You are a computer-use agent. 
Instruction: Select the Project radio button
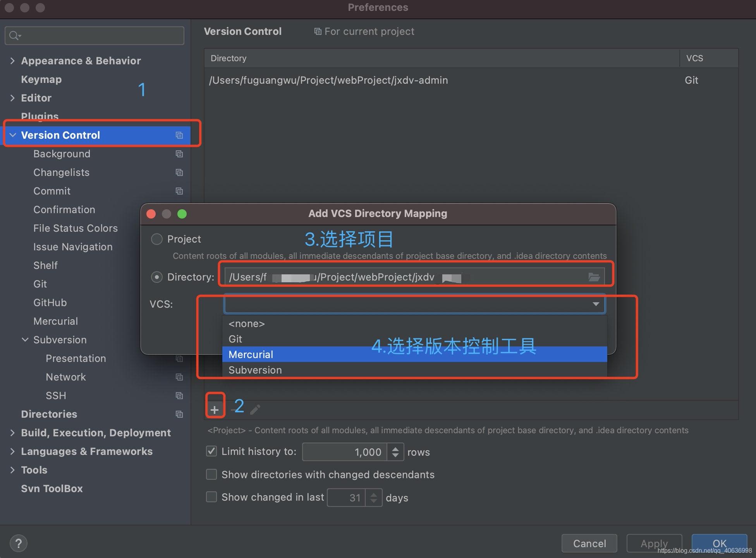tap(156, 239)
